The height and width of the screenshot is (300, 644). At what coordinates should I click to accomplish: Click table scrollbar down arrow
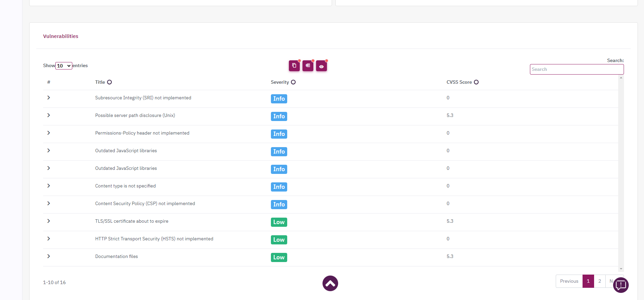coord(621,269)
